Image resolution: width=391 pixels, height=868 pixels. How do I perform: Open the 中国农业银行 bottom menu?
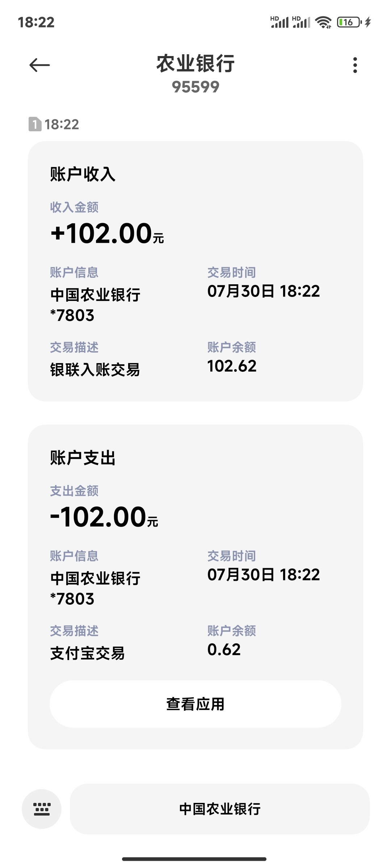coord(220,809)
